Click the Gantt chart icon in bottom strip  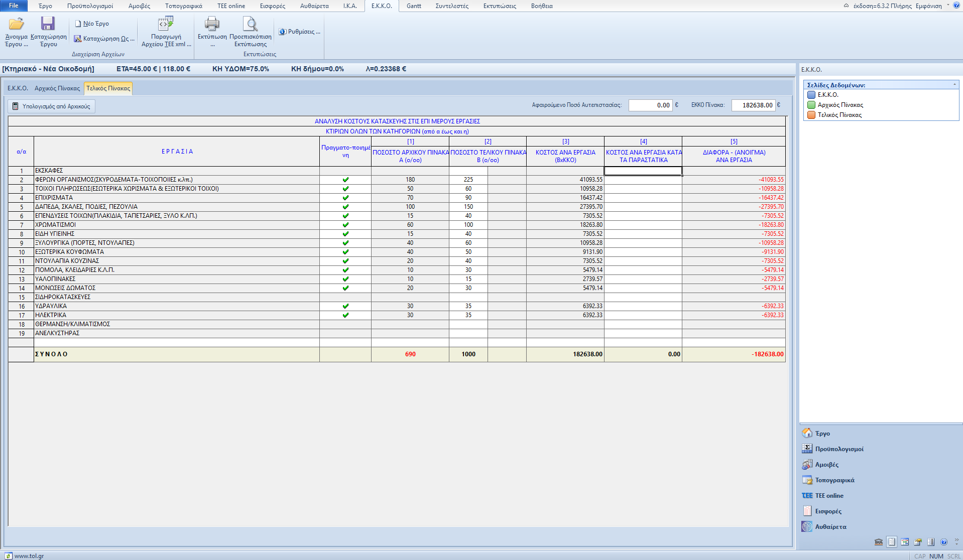tap(904, 542)
